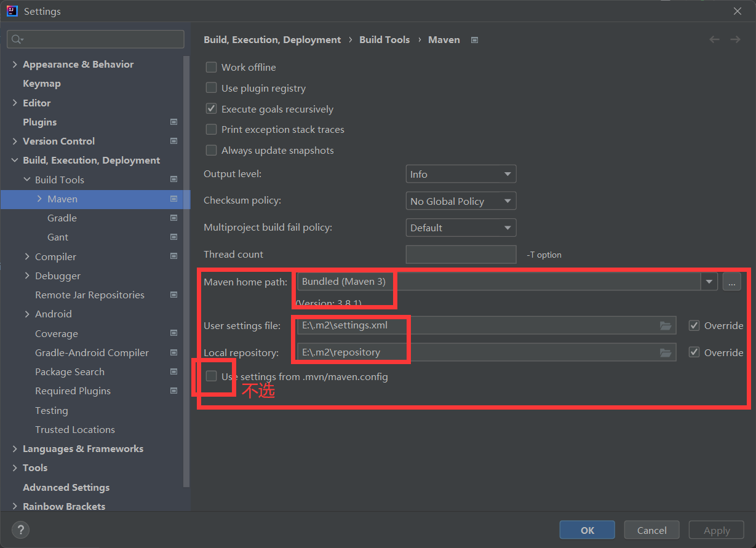The width and height of the screenshot is (756, 548).
Task: Click the project-level icon beside Gradle
Action: point(174,218)
